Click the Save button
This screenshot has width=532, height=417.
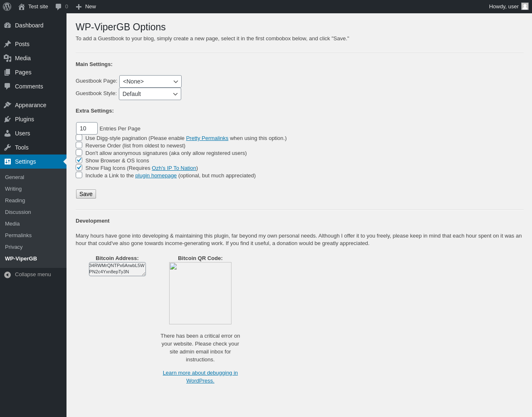[x=86, y=194]
